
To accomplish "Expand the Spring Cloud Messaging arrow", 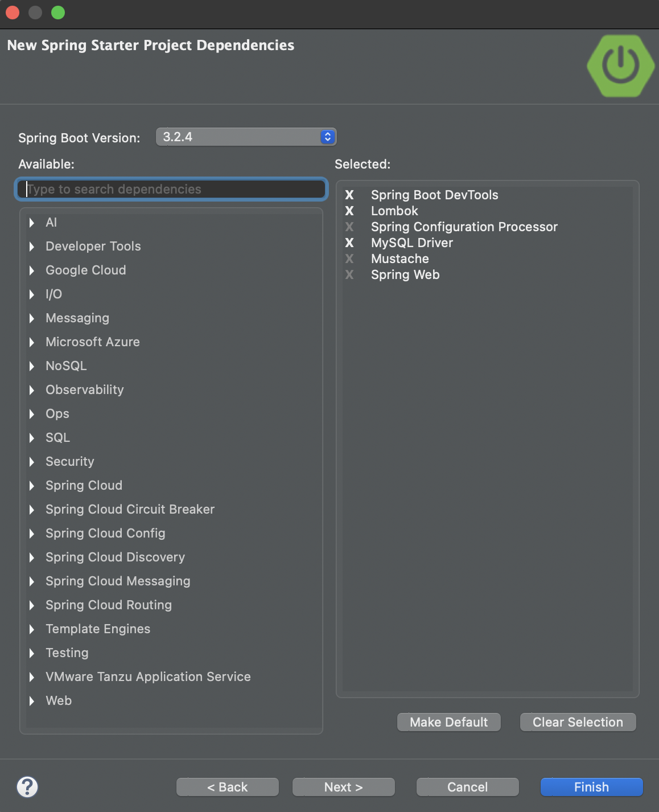I will click(32, 581).
